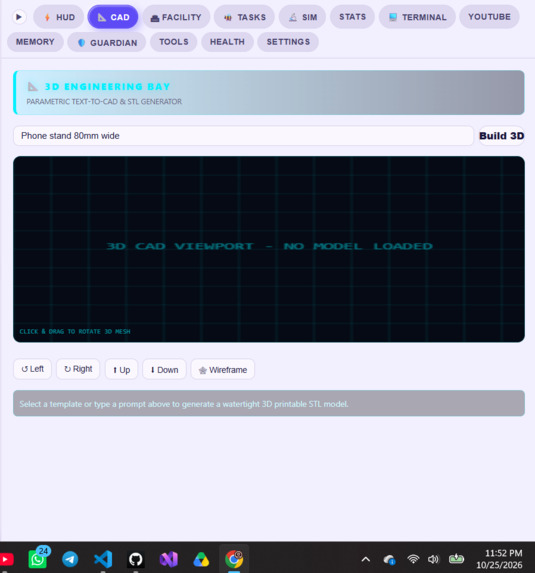The height and width of the screenshot is (573, 535).
Task: Click the PARAMETRIC TEXT-TO-CAD & STL GENERATOR subtitle
Action: coord(104,102)
